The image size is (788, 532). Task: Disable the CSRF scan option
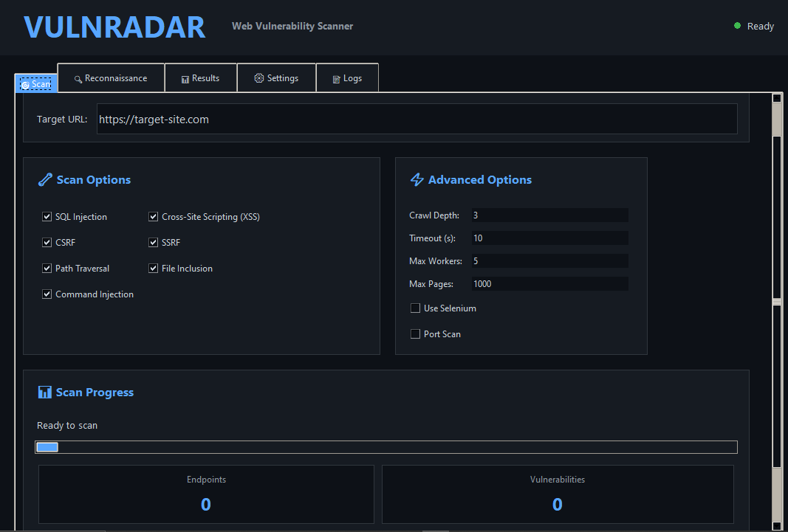(47, 243)
